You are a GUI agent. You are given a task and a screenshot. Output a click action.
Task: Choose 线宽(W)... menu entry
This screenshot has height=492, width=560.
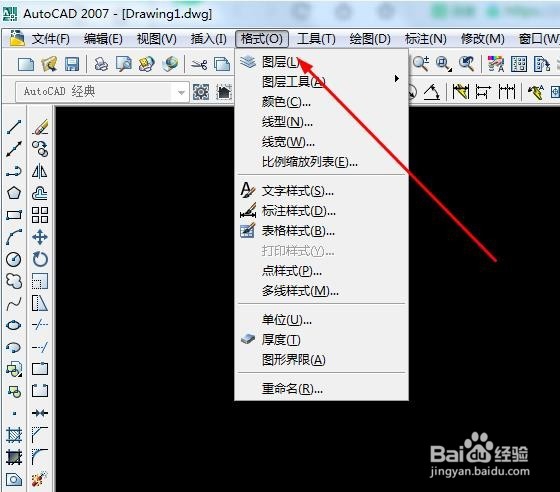(x=321, y=142)
